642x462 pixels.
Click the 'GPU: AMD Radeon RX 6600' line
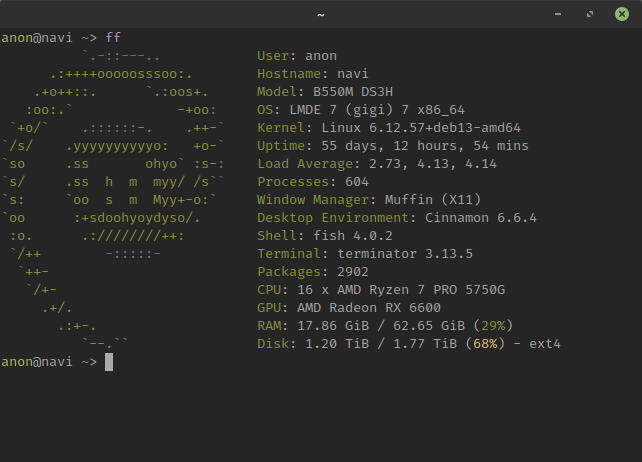(349, 308)
